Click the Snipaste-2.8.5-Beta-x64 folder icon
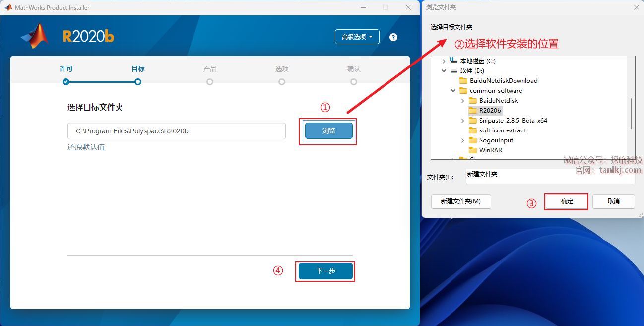 pyautogui.click(x=473, y=120)
